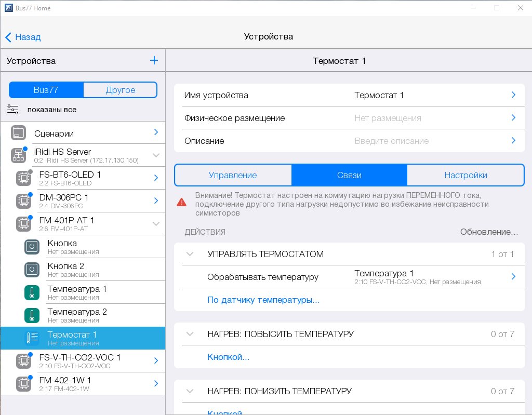Screen dimensions: 532x415
Task: Go back with the Назад button
Action: click(23, 37)
